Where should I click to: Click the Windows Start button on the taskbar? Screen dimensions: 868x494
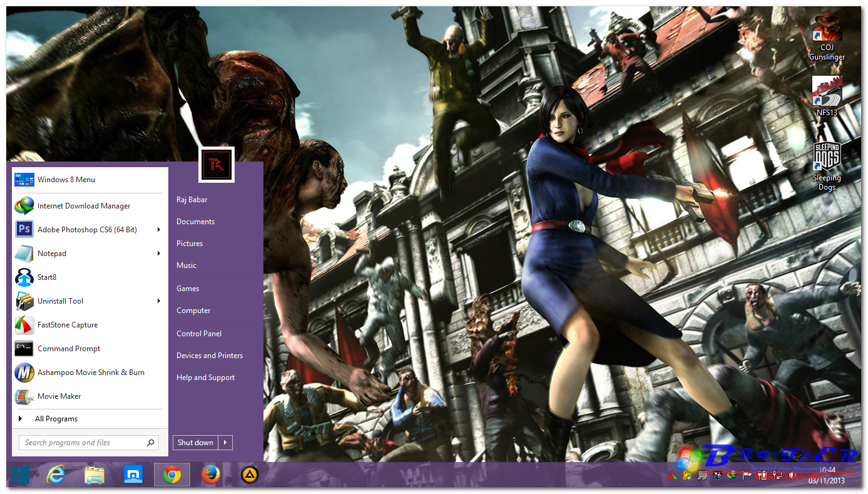pyautogui.click(x=20, y=475)
